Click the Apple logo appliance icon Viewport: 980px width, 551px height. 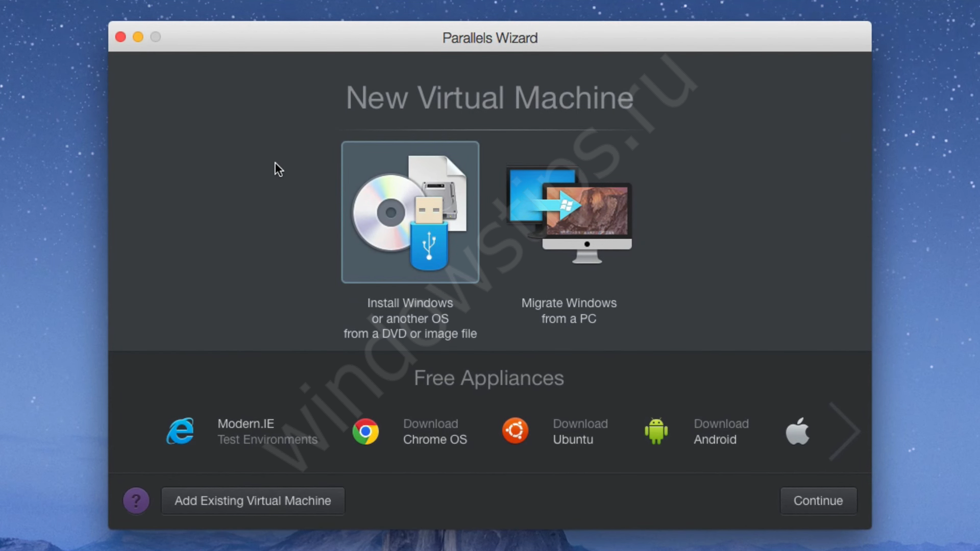pyautogui.click(x=797, y=431)
